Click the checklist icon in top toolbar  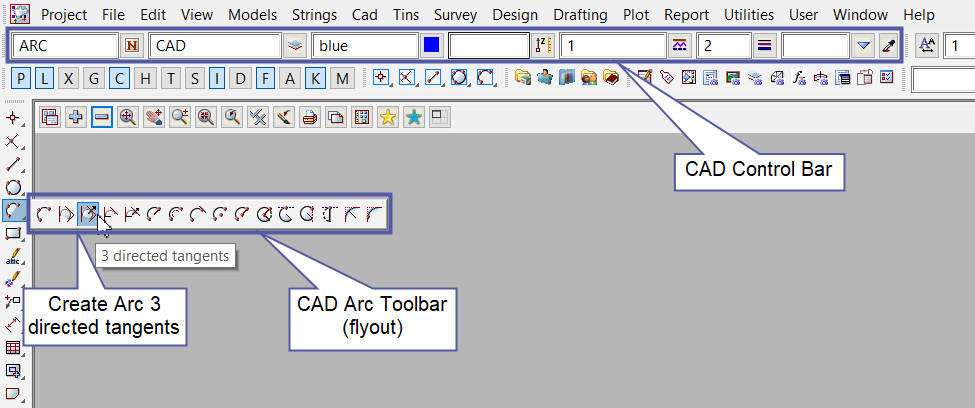887,78
